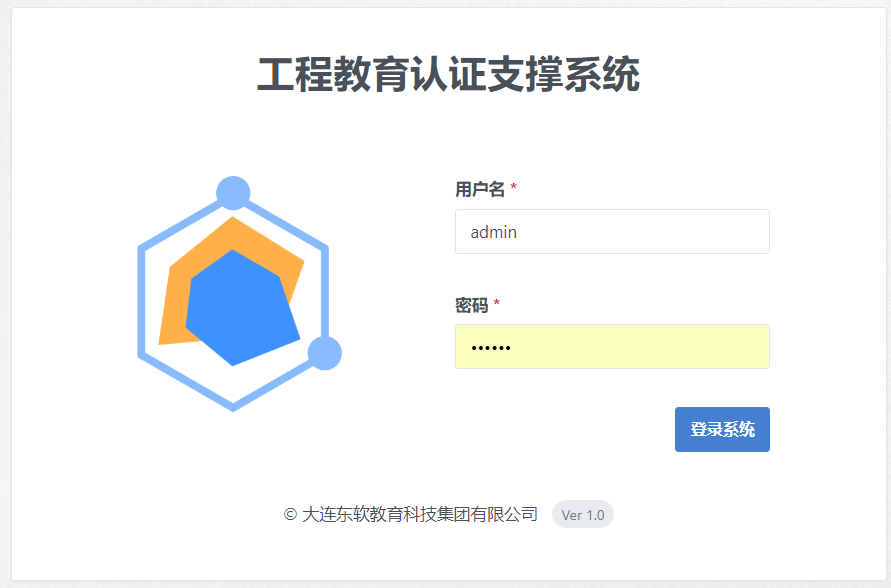Click the Ver 1.0 version badge
The image size is (891, 588).
(x=583, y=515)
